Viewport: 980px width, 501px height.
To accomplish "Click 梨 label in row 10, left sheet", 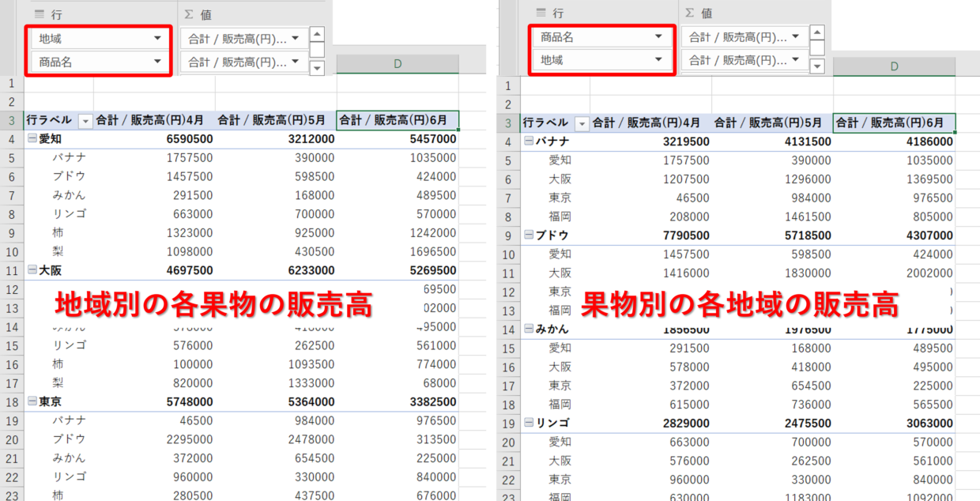I will 58,251.
